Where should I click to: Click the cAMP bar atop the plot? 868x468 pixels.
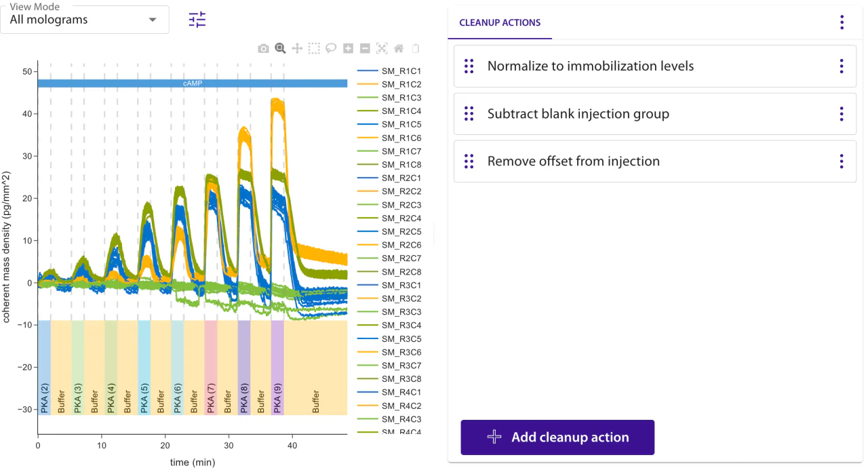click(193, 83)
